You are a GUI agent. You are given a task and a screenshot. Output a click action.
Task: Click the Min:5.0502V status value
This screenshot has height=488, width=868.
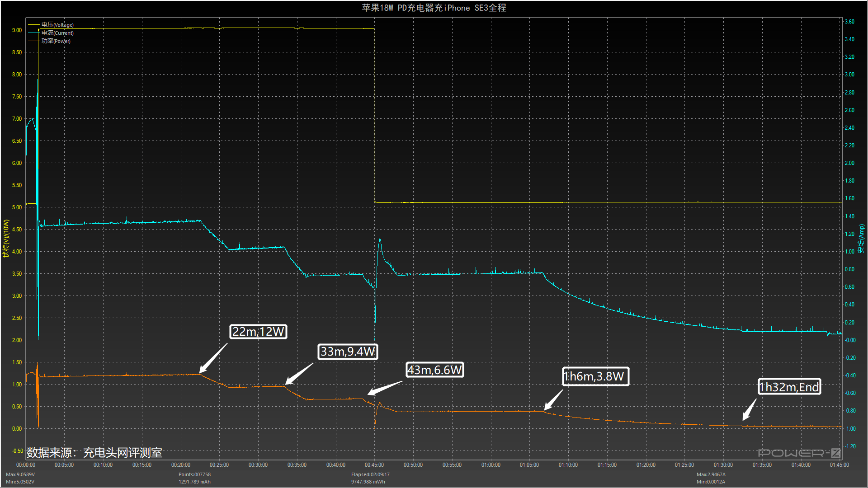pyautogui.click(x=20, y=482)
